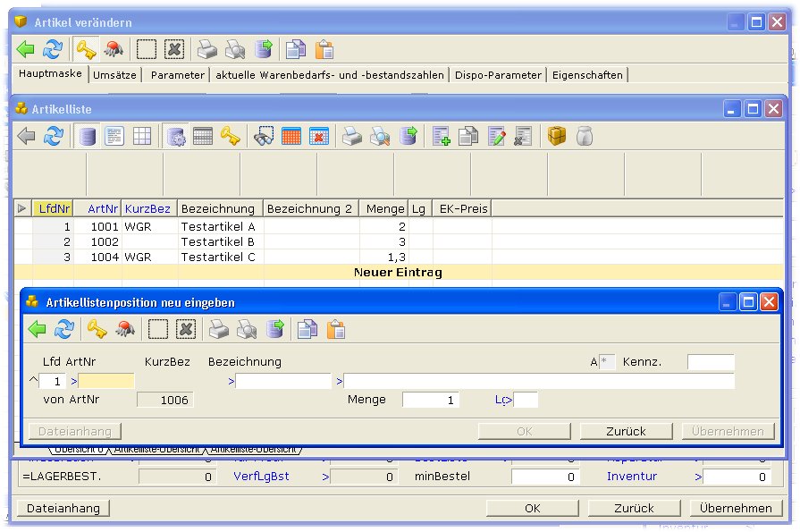800x532 pixels.
Task: Click the key icon in the Artikellistenposition dialog toolbar
Action: [97, 330]
